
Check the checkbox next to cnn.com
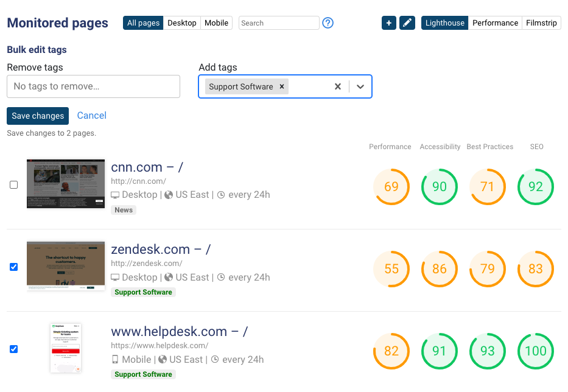click(13, 184)
